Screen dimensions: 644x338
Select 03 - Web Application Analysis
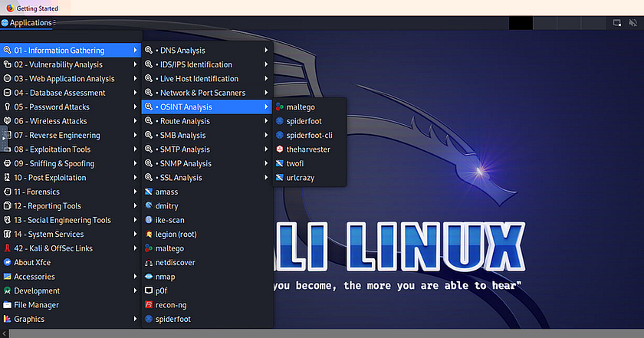[x=71, y=78]
